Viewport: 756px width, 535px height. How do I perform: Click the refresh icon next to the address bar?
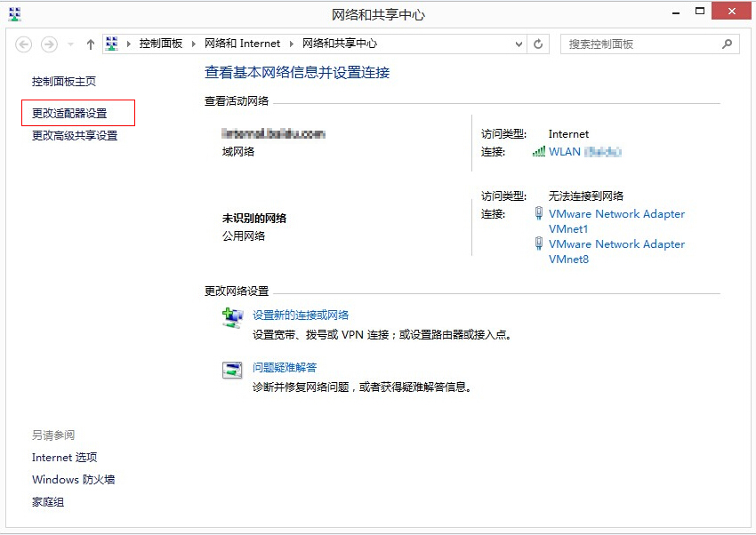(537, 43)
